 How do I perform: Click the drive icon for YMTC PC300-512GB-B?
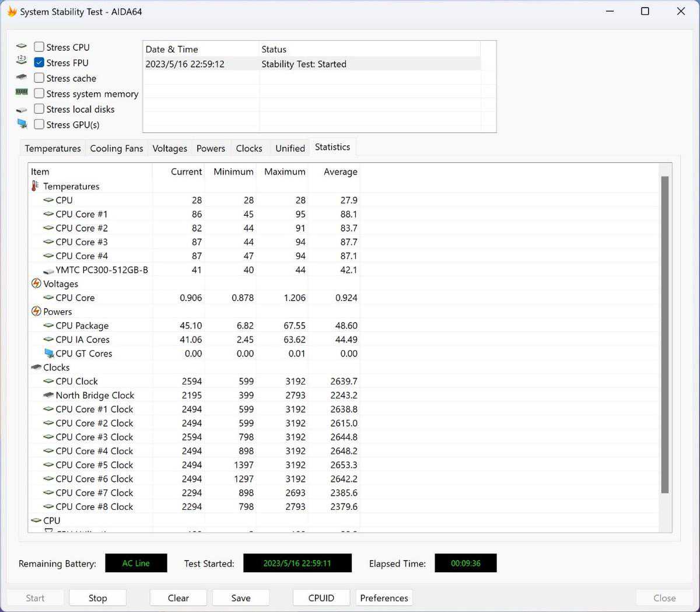tap(49, 270)
